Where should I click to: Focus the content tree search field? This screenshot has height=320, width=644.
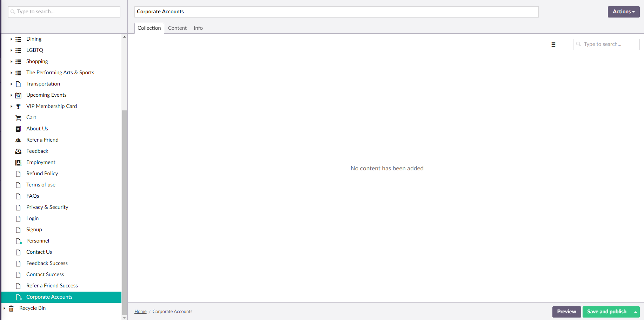[x=64, y=12]
